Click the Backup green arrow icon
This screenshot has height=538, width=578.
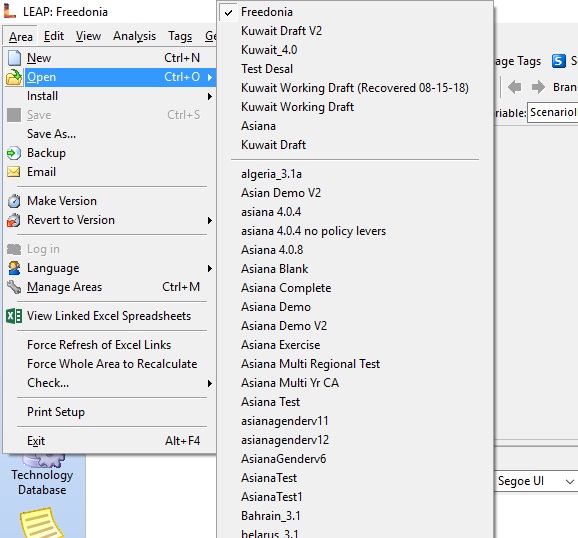(x=14, y=153)
